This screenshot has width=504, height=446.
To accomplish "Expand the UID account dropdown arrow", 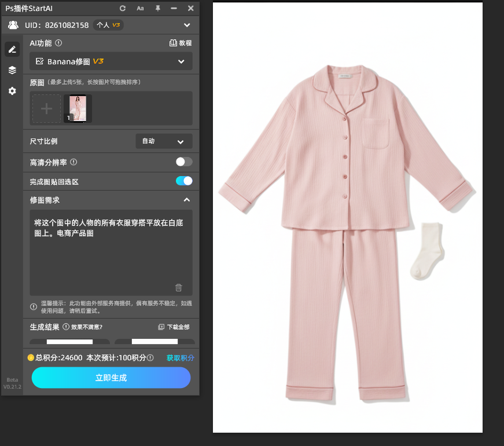I will point(186,25).
